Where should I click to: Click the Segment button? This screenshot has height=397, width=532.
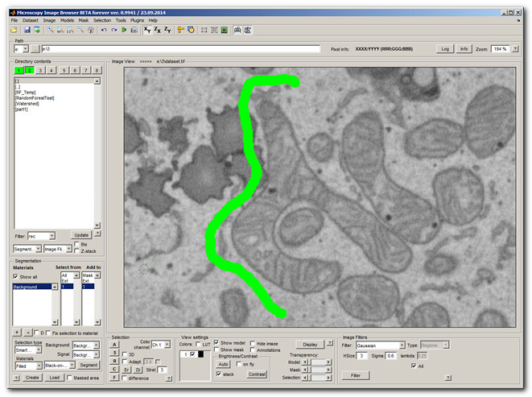(x=88, y=365)
